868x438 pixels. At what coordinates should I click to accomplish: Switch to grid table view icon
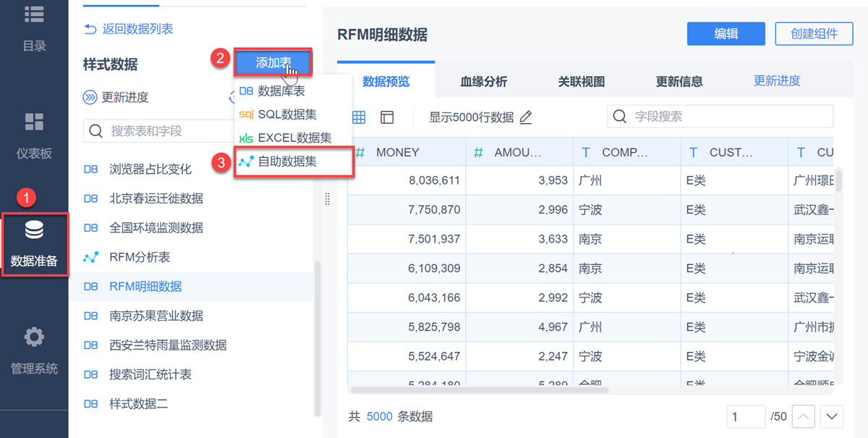click(359, 117)
